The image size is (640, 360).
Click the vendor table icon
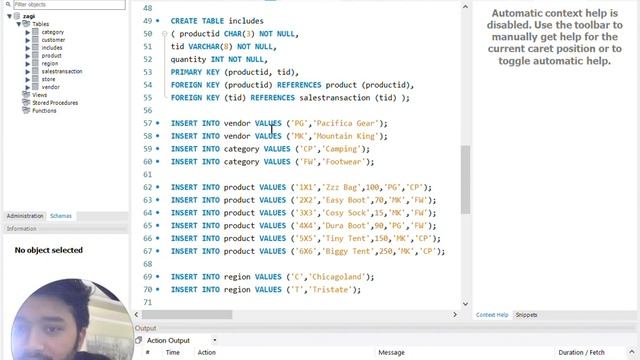[36, 87]
